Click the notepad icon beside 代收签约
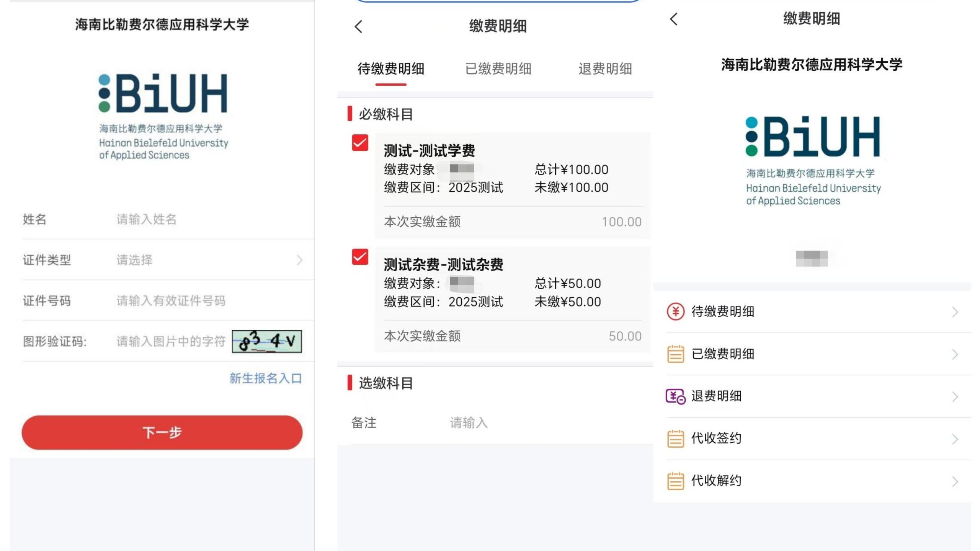980x551 pixels. (675, 439)
